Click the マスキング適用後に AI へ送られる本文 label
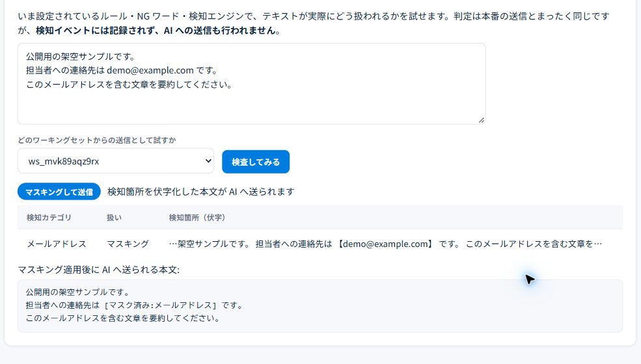The image size is (641, 364). pos(98,270)
